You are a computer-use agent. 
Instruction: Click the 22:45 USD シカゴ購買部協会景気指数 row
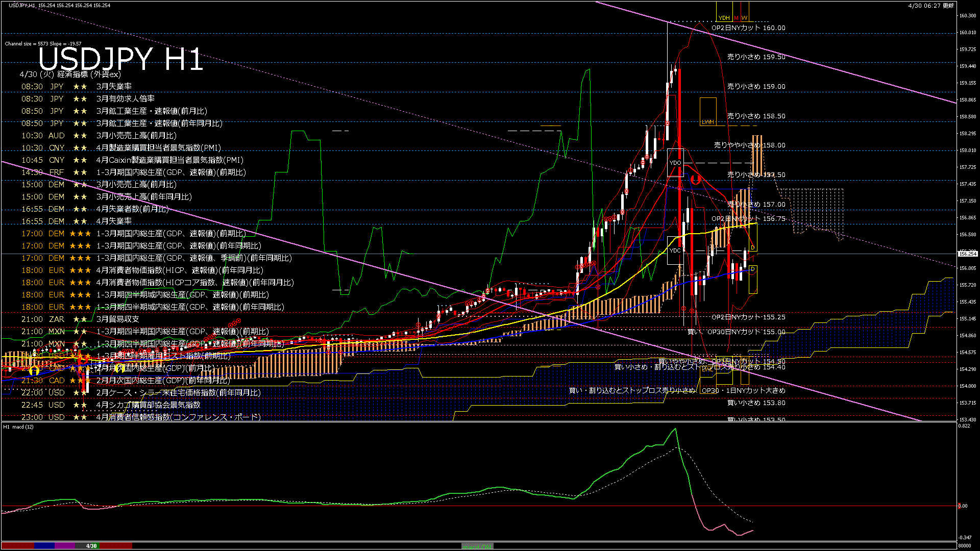[111, 405]
